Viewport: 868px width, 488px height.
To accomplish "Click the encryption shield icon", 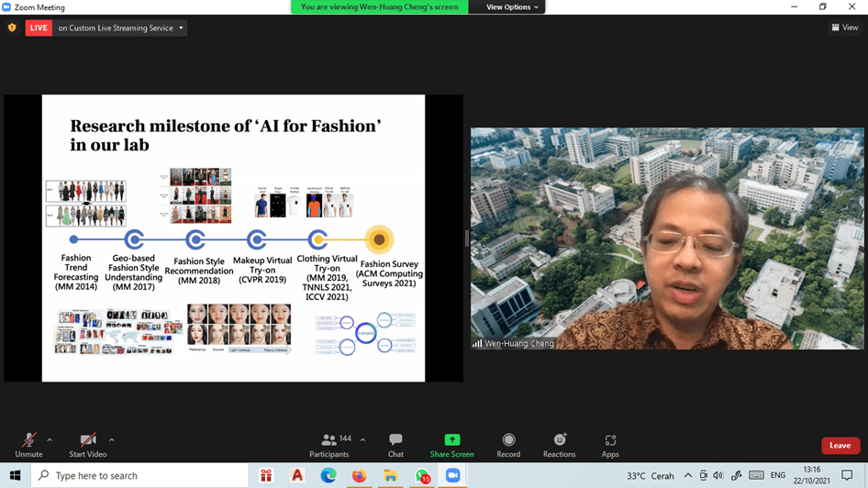I will (x=12, y=28).
